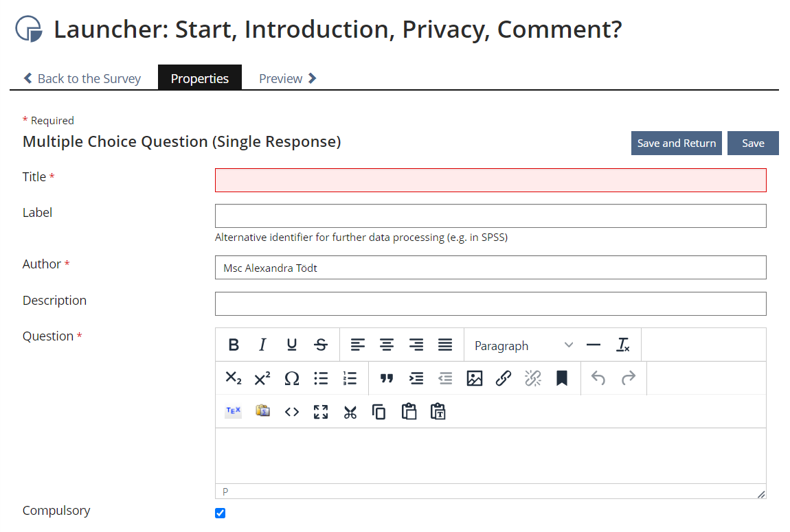Switch the editor to fullscreen mode
The height and width of the screenshot is (532, 790).
[x=321, y=412]
